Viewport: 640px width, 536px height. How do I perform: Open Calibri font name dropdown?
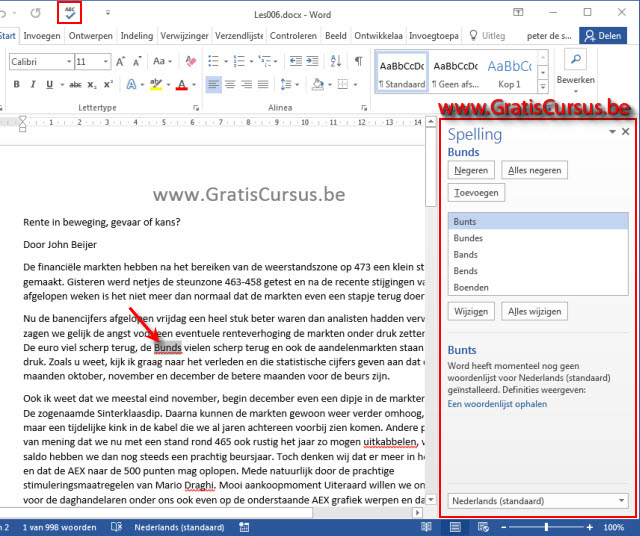click(x=69, y=62)
